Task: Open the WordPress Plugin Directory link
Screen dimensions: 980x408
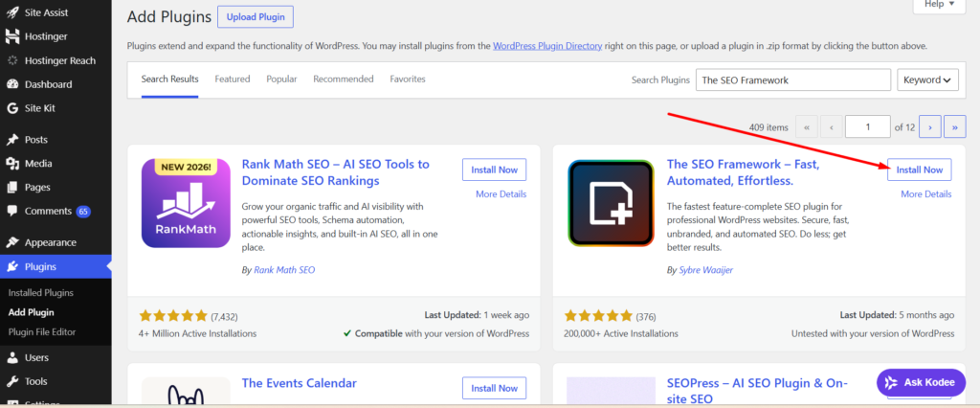Action: [x=547, y=46]
